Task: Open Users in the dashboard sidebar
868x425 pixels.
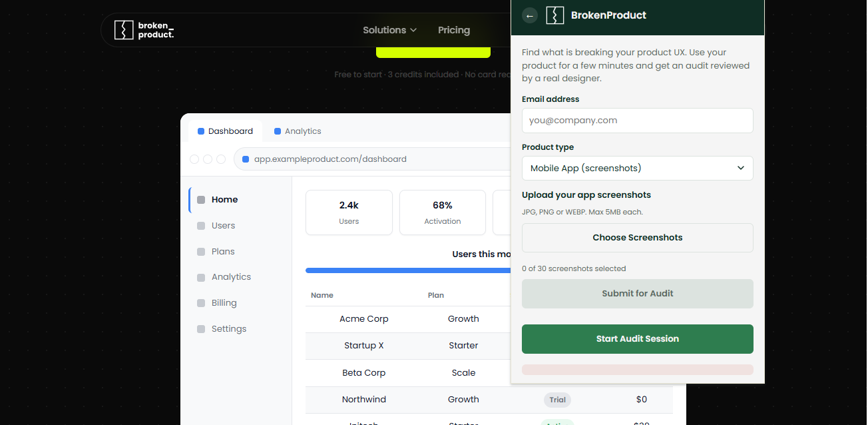Action: coord(223,226)
